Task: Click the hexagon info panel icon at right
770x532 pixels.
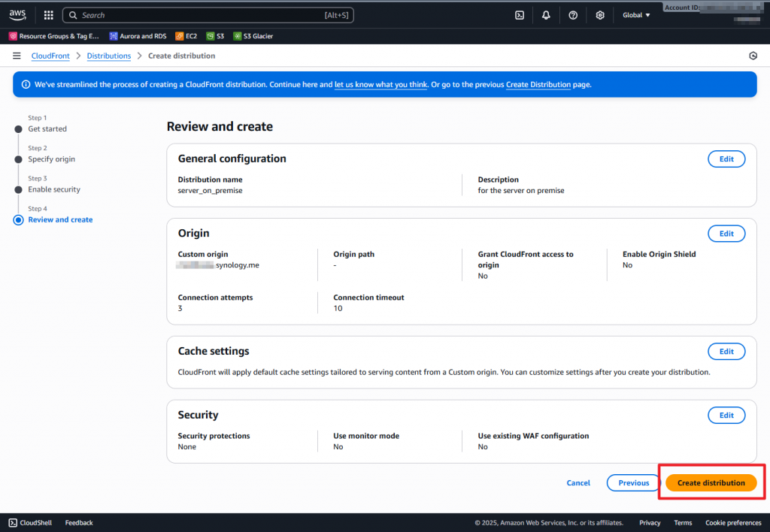Action: 753,56
